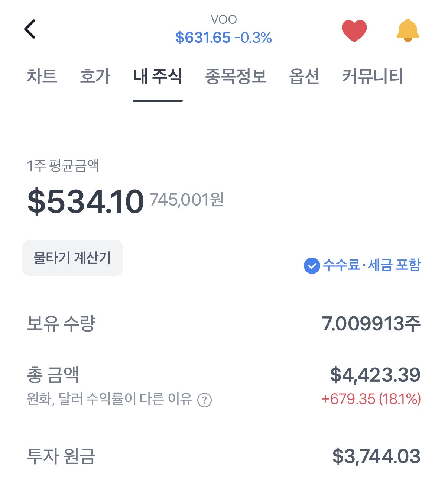Open the 원화, 달러 수익률이 다른 이유 link

(109, 400)
